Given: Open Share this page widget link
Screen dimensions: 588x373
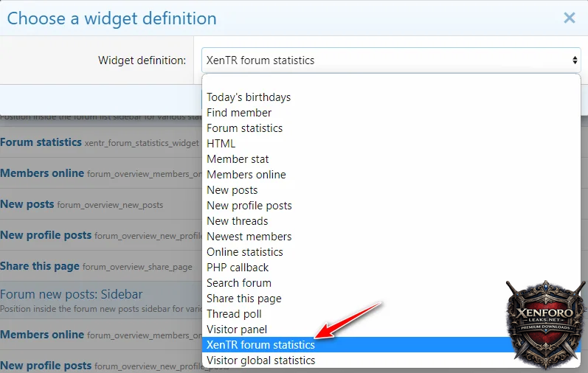Looking at the screenshot, I should pyautogui.click(x=40, y=266).
